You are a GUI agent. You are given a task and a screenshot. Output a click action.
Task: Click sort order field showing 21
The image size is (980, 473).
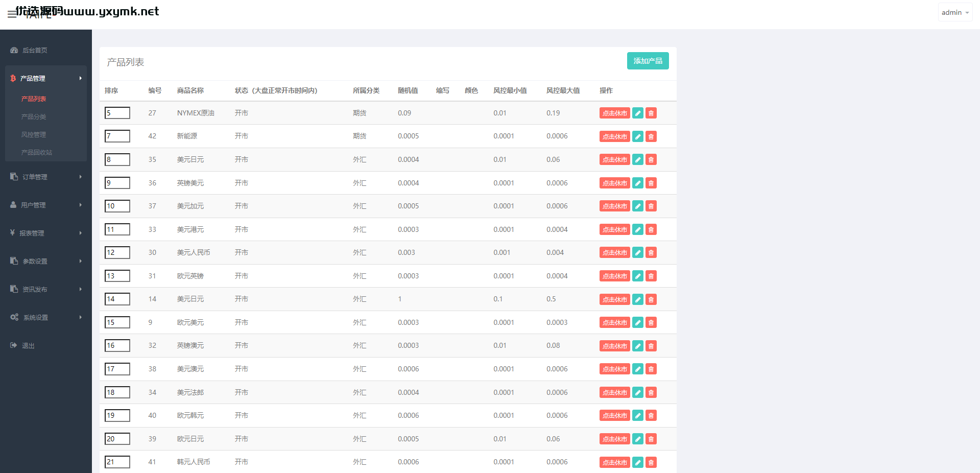[x=117, y=462]
